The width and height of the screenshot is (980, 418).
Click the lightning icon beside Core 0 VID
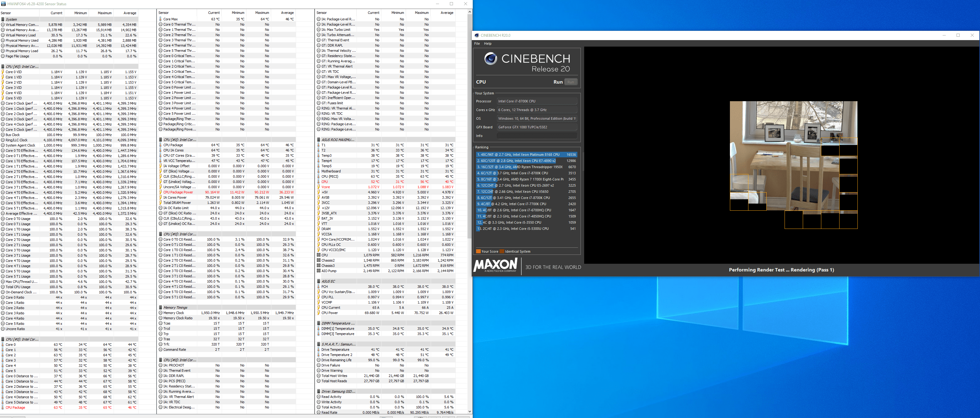(3, 72)
